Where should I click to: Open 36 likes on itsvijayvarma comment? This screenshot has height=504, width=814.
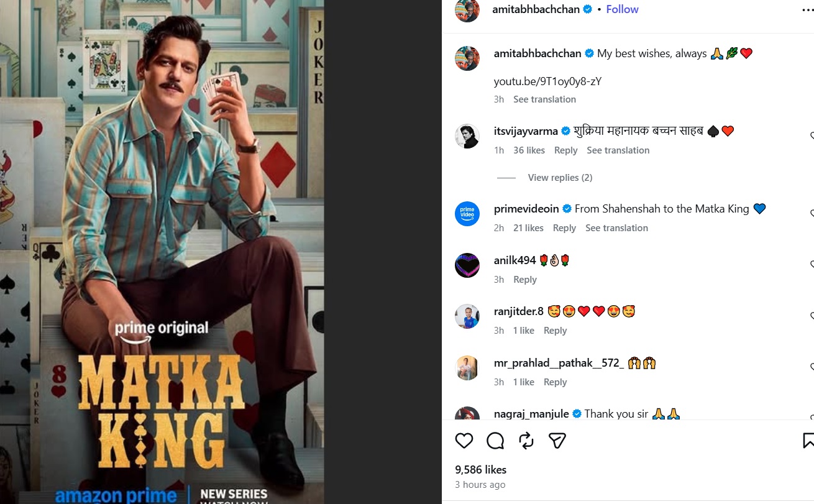coord(529,150)
